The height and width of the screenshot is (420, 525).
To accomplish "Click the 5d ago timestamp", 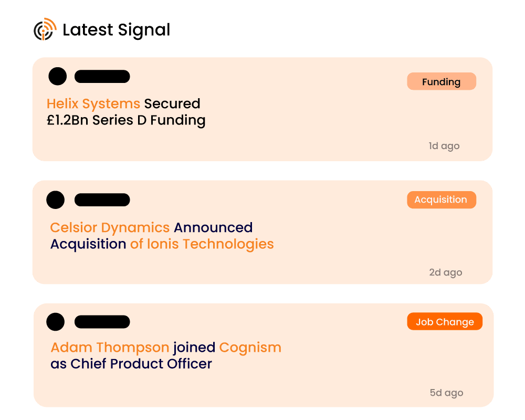I will tap(446, 393).
